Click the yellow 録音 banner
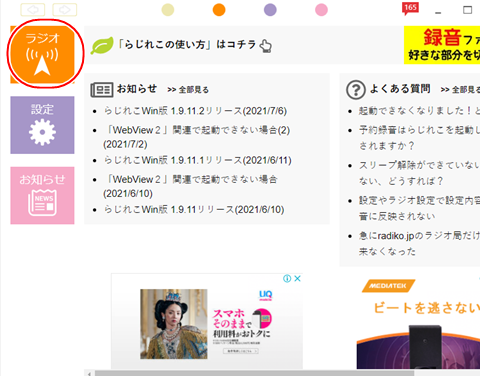 point(442,45)
